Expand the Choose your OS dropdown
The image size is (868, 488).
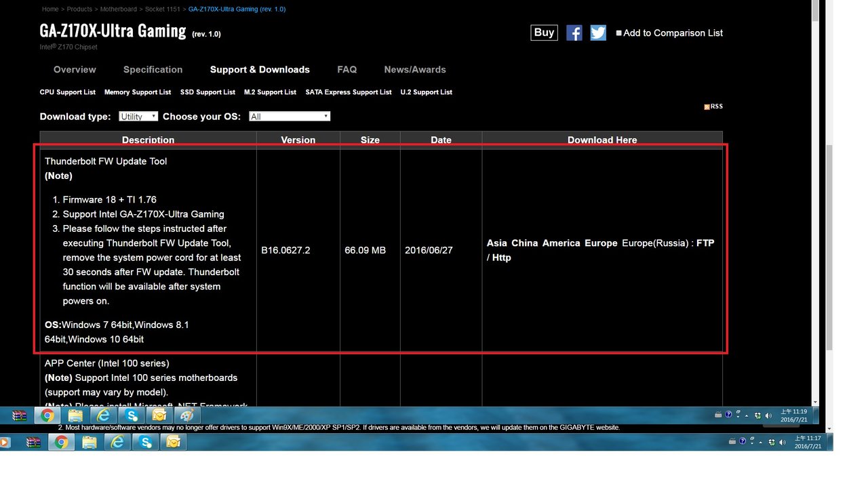click(289, 117)
